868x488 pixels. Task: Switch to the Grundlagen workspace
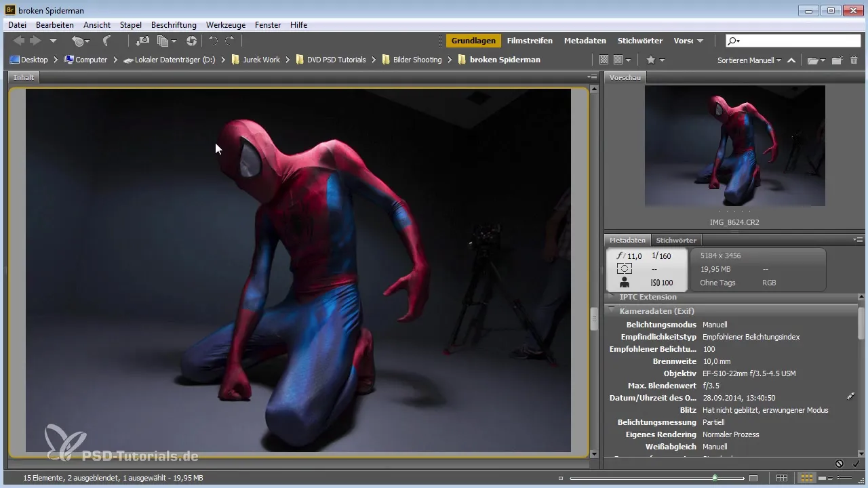(473, 41)
